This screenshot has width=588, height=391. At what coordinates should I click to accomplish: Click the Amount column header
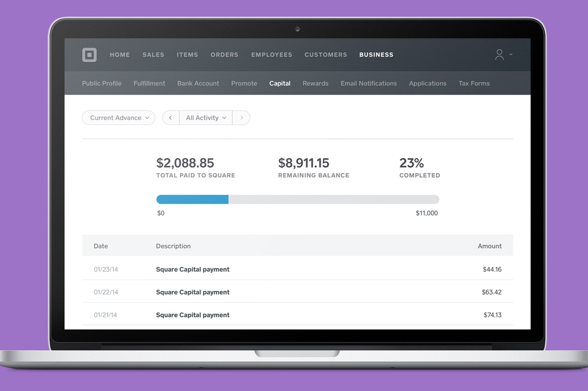coord(490,246)
